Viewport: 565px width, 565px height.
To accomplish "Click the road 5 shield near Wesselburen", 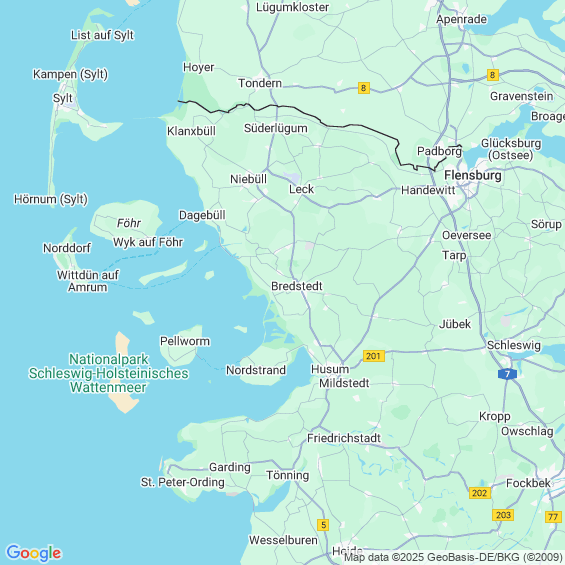I will (x=323, y=525).
